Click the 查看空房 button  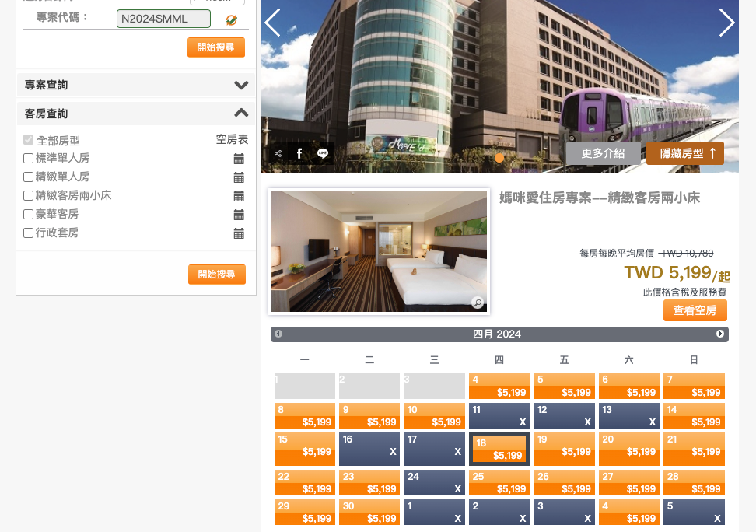coord(695,310)
